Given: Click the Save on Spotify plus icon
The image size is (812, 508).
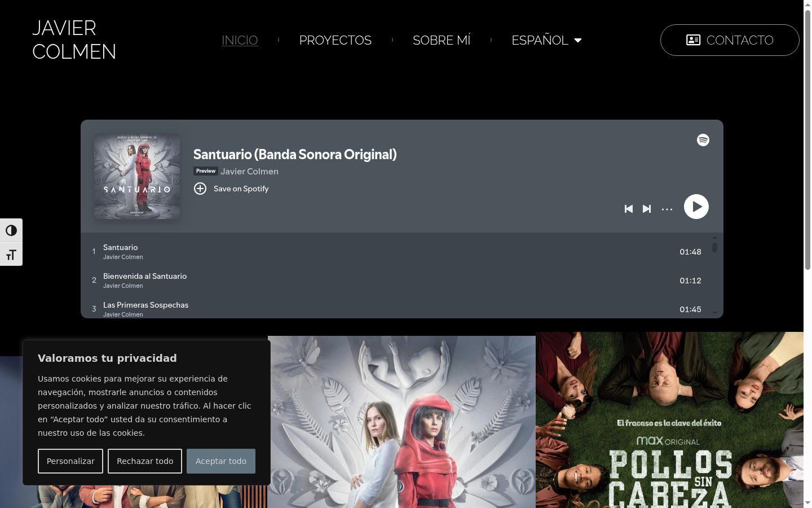Looking at the screenshot, I should [200, 189].
